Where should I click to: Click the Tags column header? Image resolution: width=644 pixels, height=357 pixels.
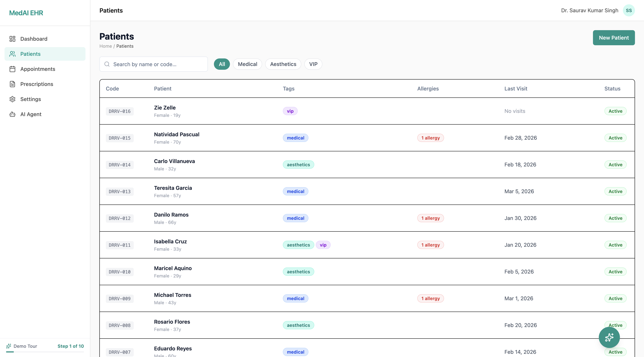[x=288, y=89]
